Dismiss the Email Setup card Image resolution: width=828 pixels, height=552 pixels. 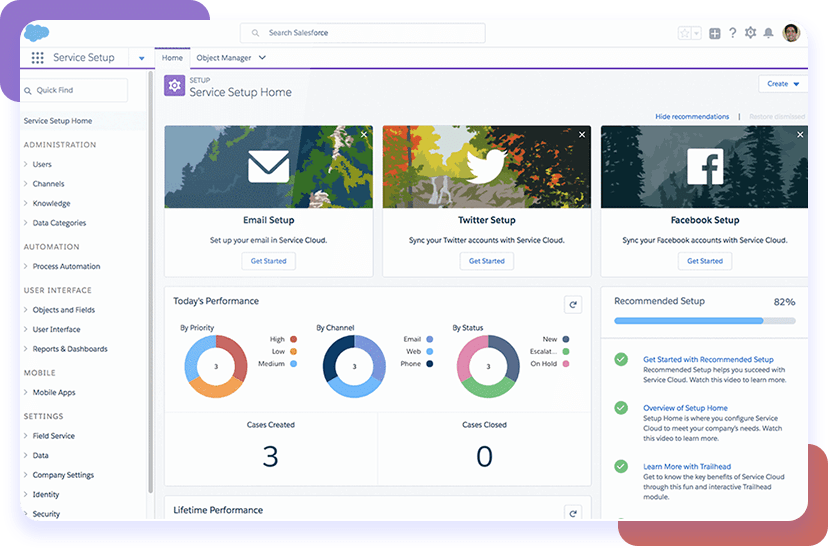(364, 135)
